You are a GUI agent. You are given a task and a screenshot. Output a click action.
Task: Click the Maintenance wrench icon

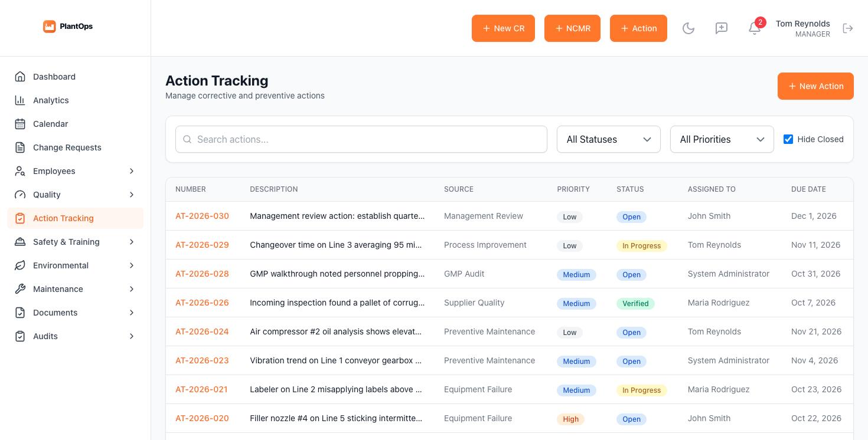click(x=20, y=289)
